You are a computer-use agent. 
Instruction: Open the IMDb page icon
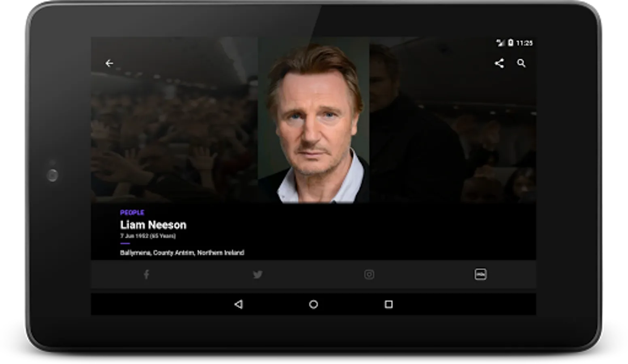click(480, 274)
